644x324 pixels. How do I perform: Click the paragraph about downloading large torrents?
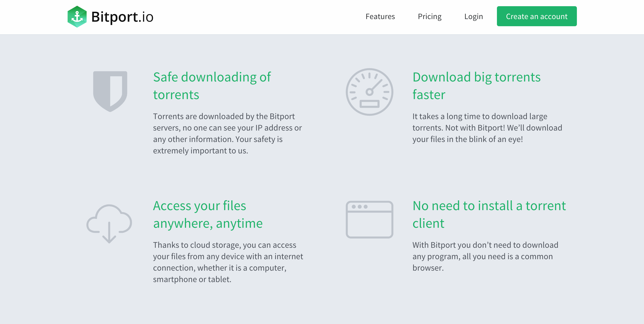coord(487,128)
